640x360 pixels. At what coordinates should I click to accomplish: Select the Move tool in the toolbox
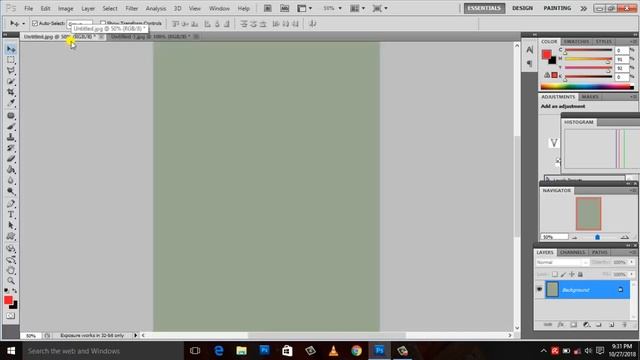pos(11,49)
